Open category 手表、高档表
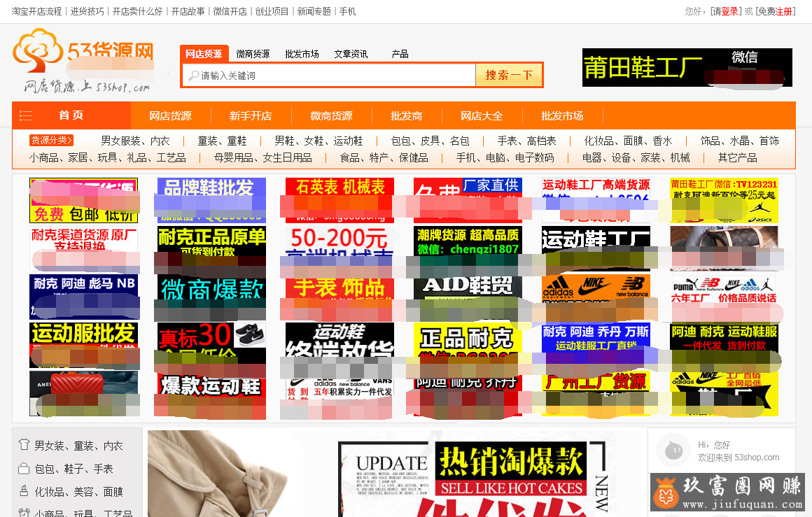The width and height of the screenshot is (812, 517). tap(526, 141)
